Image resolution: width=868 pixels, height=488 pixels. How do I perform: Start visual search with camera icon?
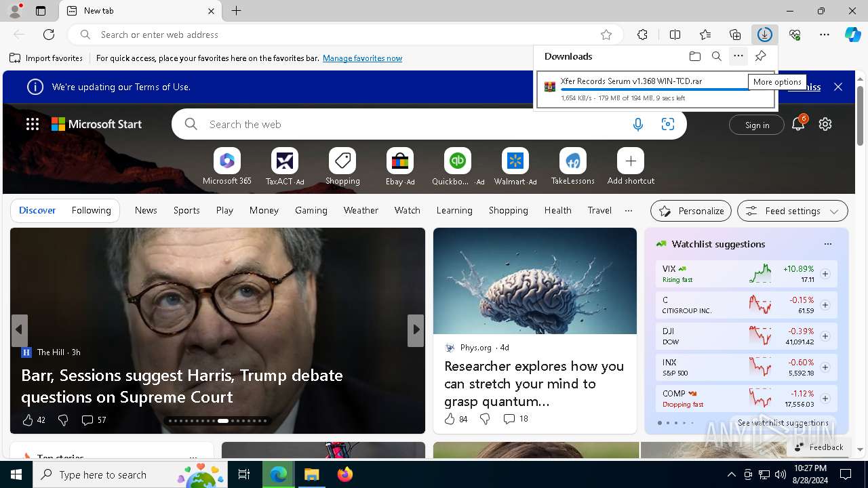pos(668,124)
